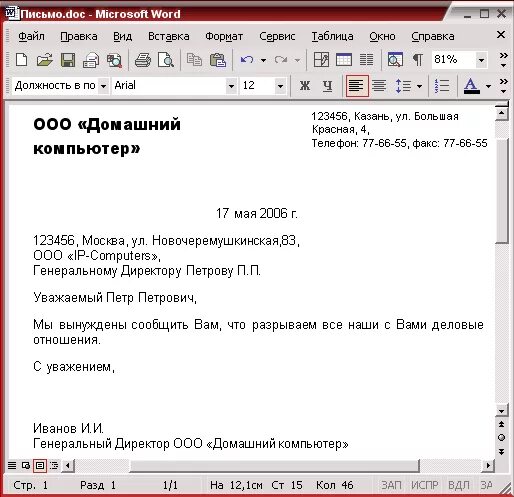Switch to Web Layout view button
Viewport: 514px width, 497px height.
click(26, 465)
